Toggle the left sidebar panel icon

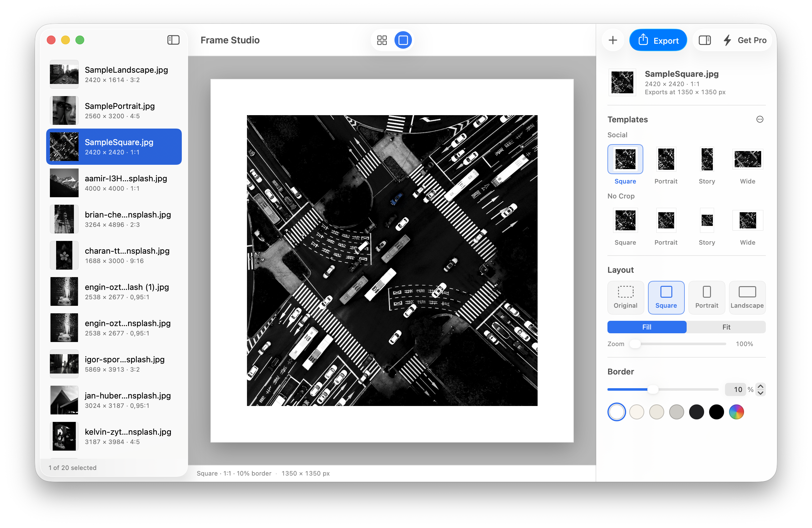(173, 40)
